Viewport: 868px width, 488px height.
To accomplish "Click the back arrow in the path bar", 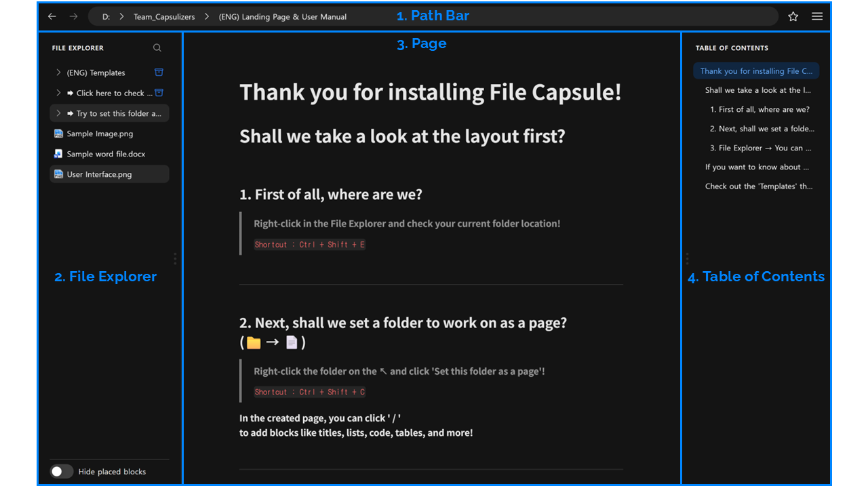I will tap(52, 16).
